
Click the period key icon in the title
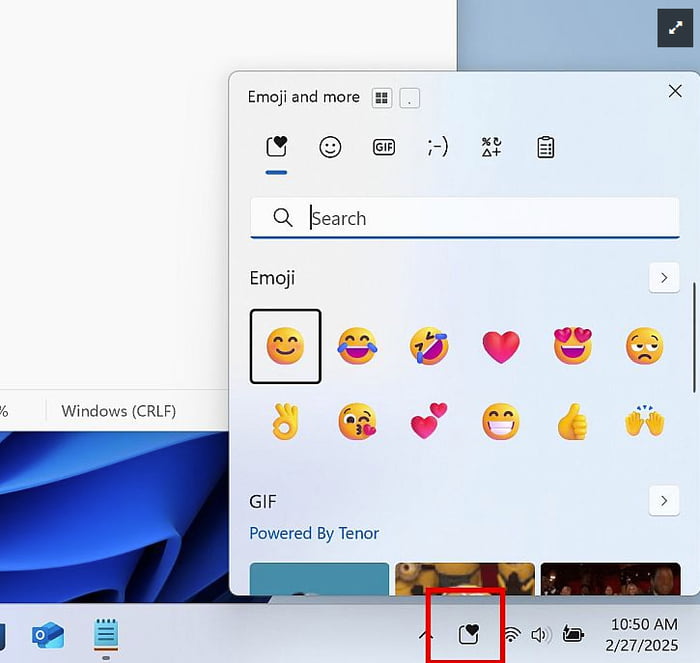tap(409, 98)
